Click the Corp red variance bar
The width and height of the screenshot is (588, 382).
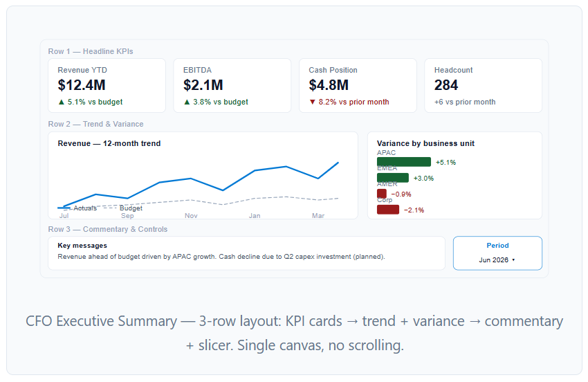[388, 210]
